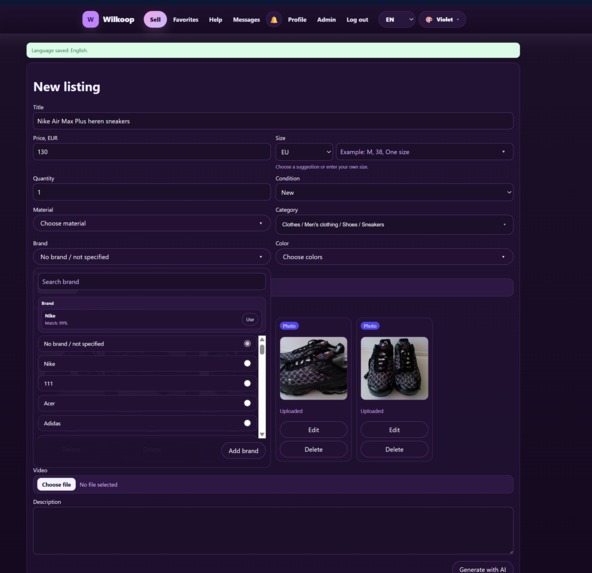Open the EU size system dropdown
Viewport: 592px width, 573px height.
[304, 152]
